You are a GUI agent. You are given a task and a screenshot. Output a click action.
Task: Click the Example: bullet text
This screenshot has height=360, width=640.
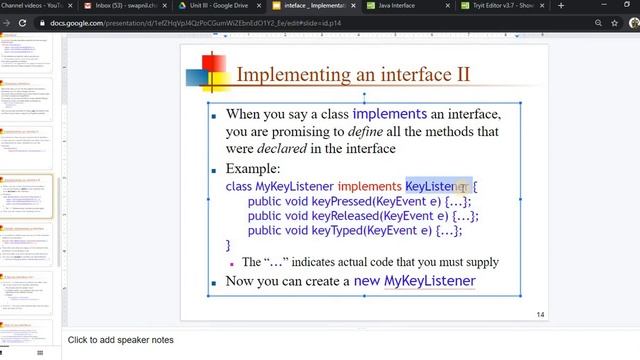253,169
